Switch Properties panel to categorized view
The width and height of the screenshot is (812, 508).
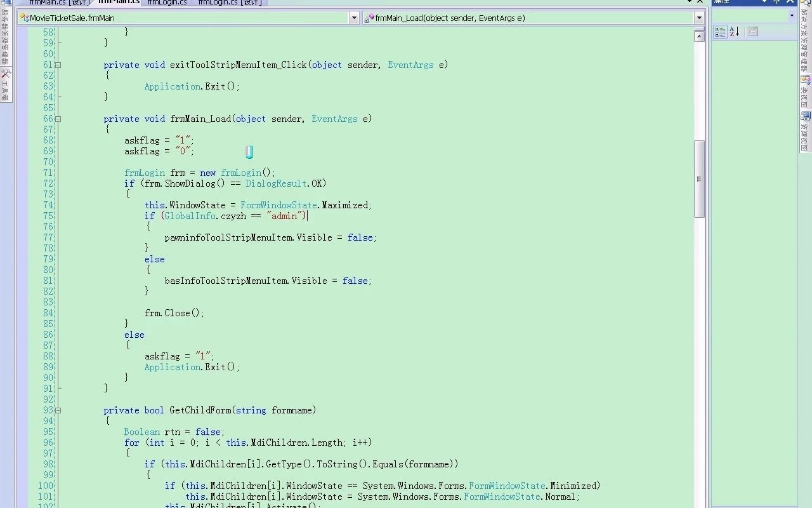pyautogui.click(x=720, y=32)
